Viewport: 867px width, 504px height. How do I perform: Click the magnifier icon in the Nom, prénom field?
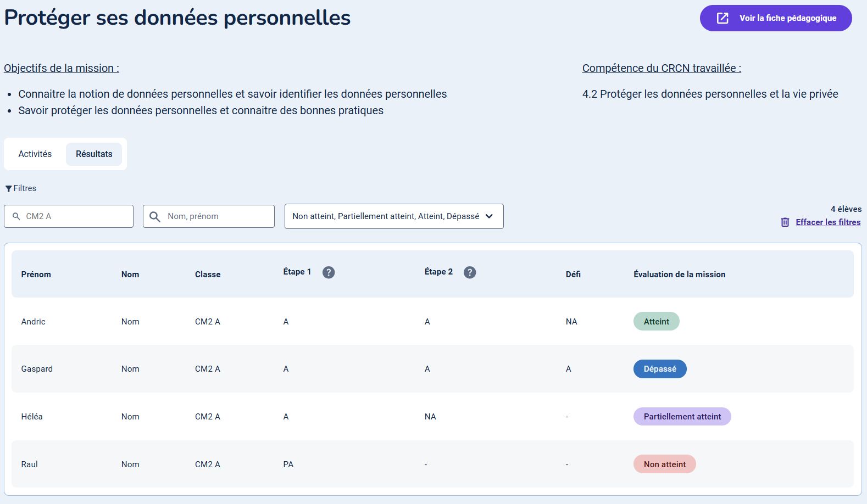click(155, 216)
